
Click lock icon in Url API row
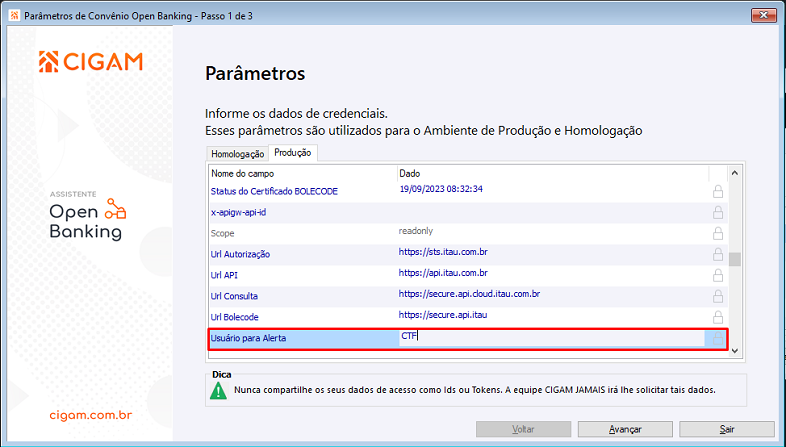(718, 276)
